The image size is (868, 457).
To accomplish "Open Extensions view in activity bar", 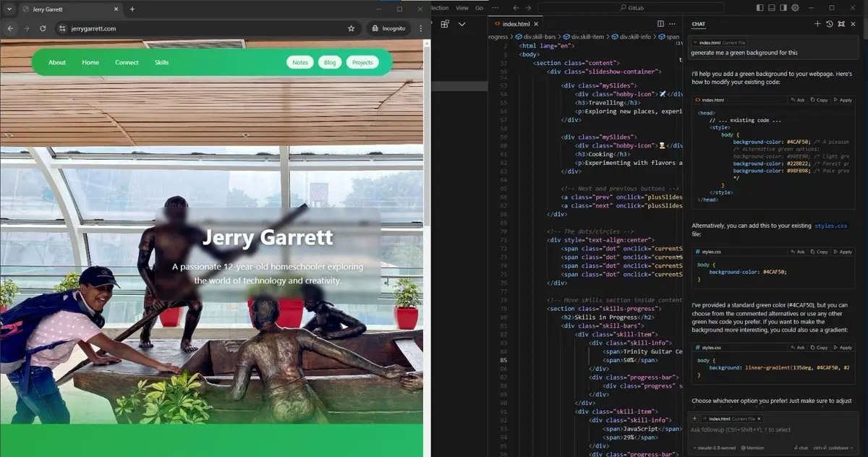I will 446,24.
